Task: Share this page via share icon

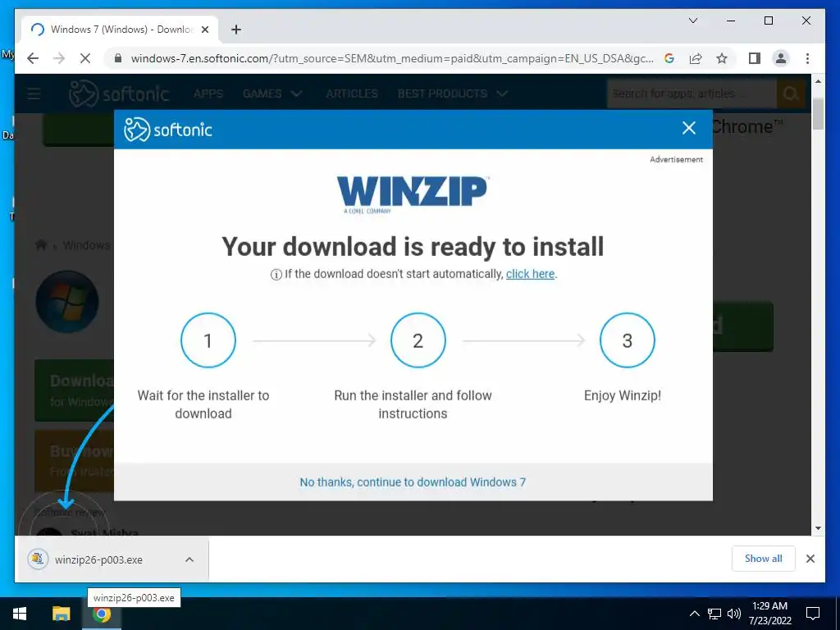Action: (696, 58)
